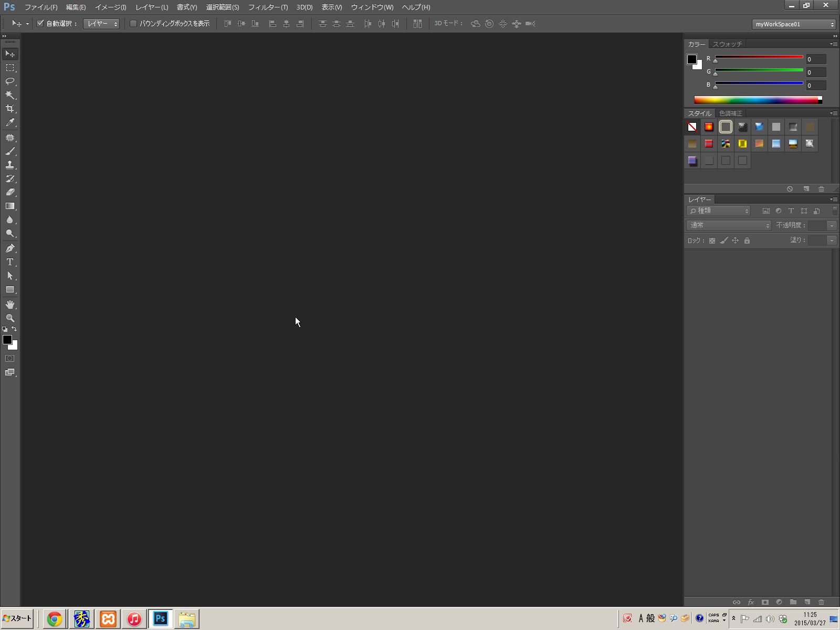
Task: Click the red R slider track
Action: click(x=759, y=57)
